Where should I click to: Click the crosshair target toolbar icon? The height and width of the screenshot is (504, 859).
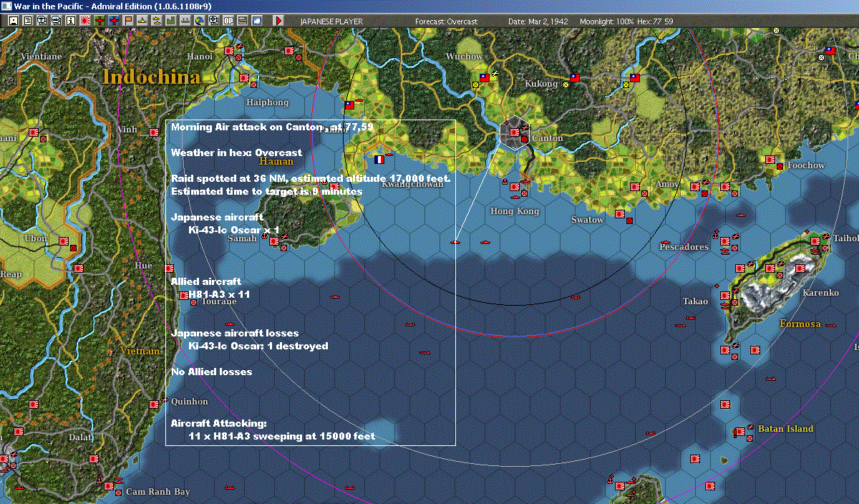tap(213, 21)
